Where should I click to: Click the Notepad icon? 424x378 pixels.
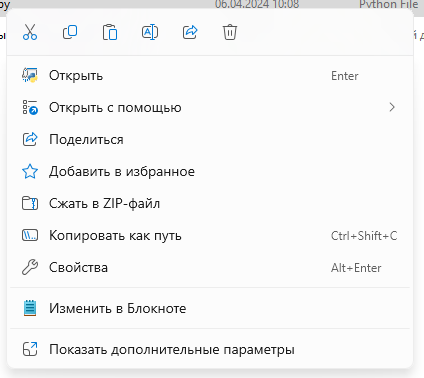(x=30, y=308)
